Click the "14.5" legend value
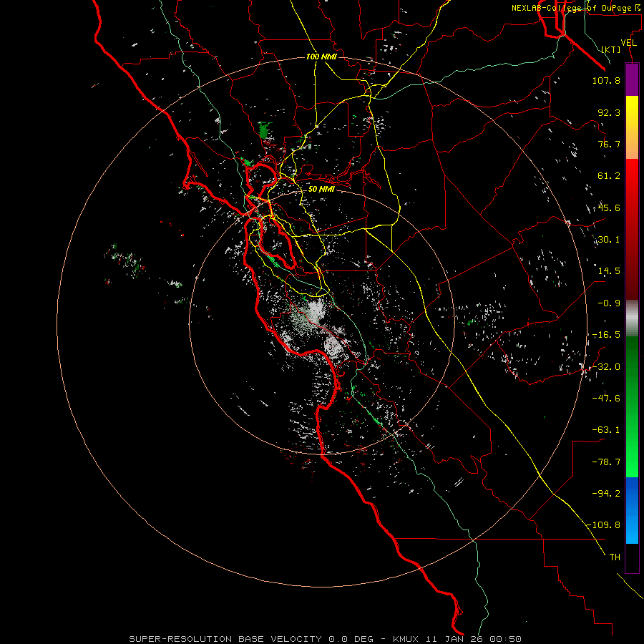 pyautogui.click(x=609, y=271)
